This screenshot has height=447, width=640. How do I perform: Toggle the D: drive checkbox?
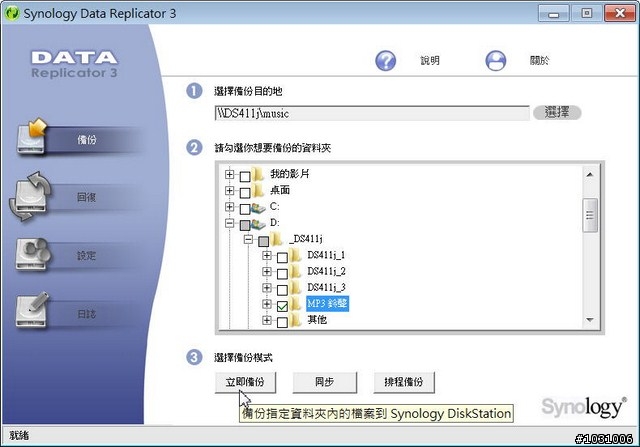click(245, 225)
